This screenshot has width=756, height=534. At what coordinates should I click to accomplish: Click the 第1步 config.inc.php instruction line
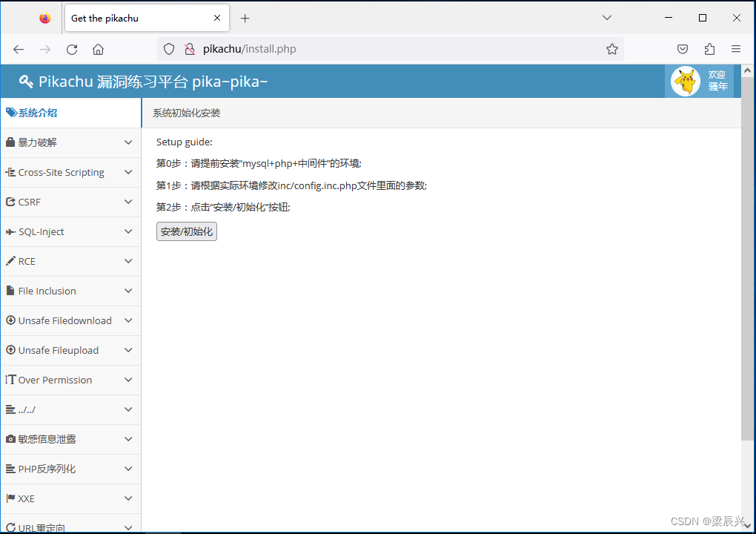click(x=292, y=185)
